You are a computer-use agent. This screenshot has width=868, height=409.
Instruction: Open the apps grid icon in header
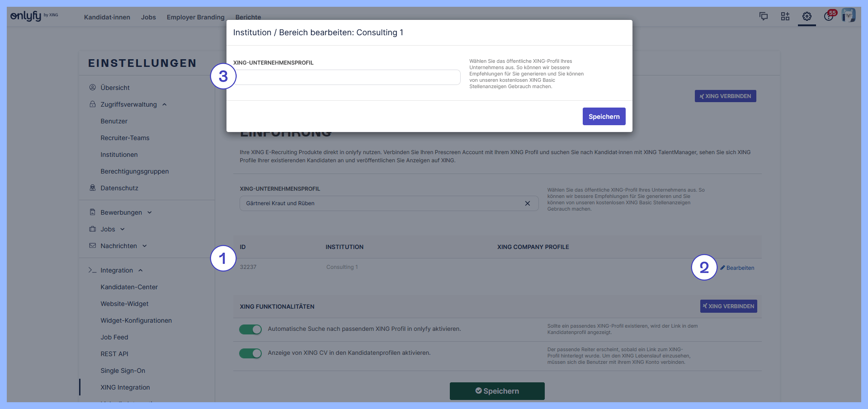coord(785,17)
